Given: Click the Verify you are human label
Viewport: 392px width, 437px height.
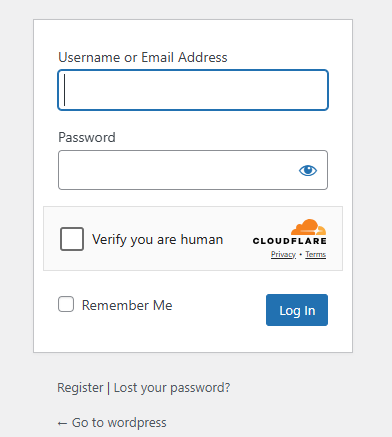Looking at the screenshot, I should [157, 240].
